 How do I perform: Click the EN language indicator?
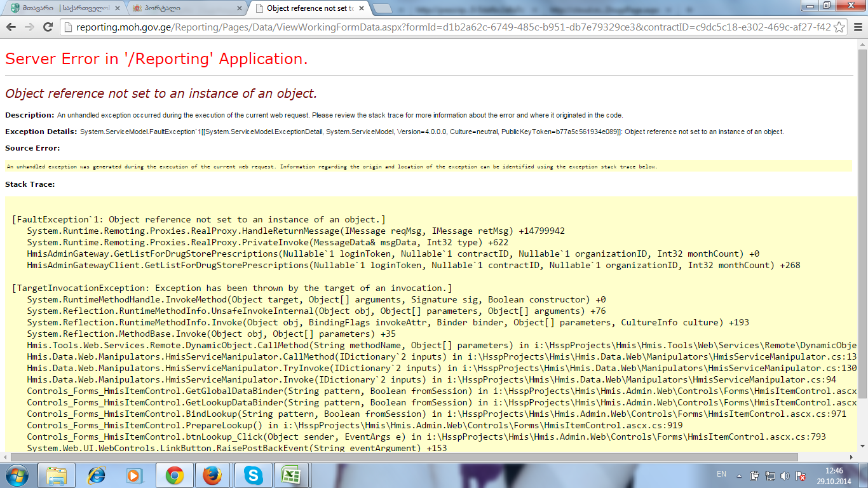(x=721, y=474)
